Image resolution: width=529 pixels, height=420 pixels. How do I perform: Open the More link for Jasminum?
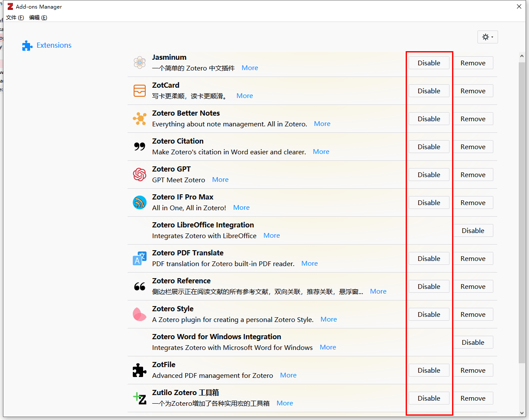(250, 68)
